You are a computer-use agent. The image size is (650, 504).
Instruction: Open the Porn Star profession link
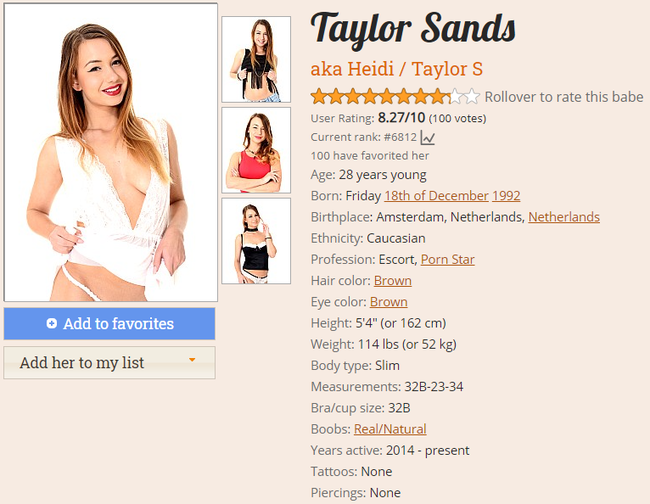pos(448,259)
